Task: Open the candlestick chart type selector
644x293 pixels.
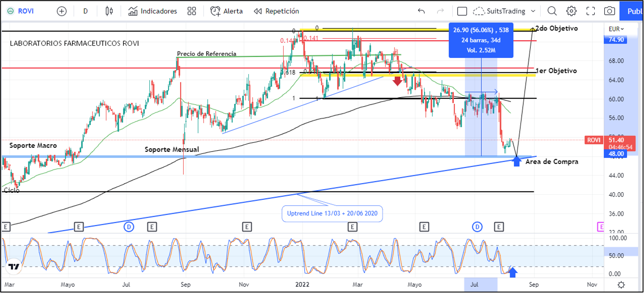Action: [109, 11]
